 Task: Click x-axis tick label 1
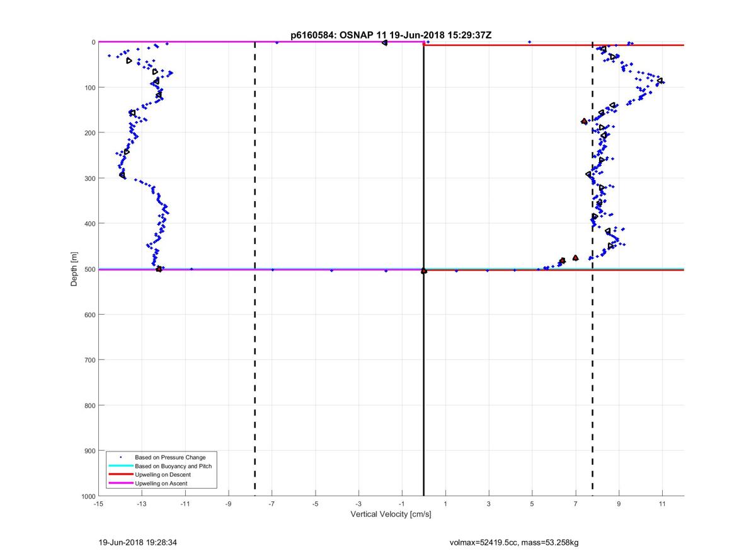pyautogui.click(x=445, y=504)
